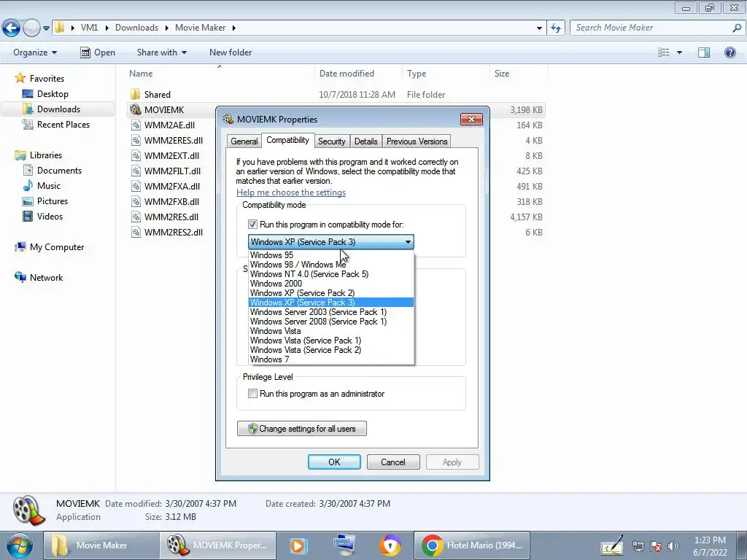Viewport: 747px width, 560px height.
Task: Open the Organize menu
Action: tap(35, 52)
